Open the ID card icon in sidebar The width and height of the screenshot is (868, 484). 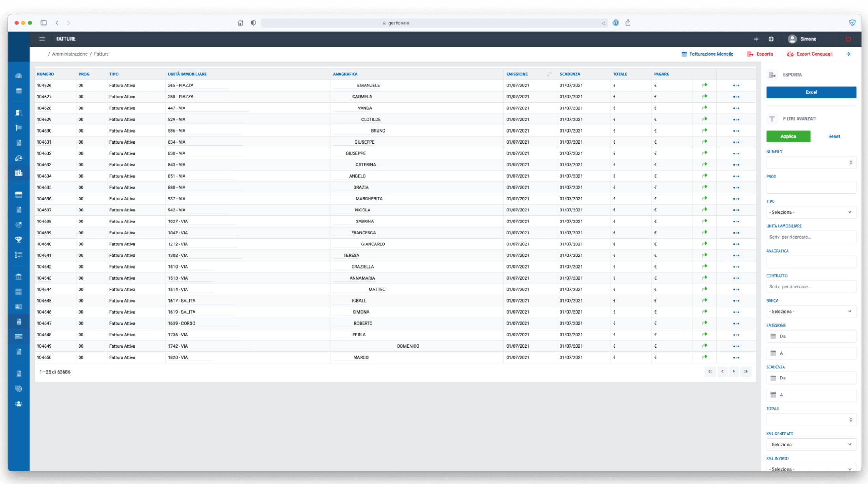click(19, 306)
